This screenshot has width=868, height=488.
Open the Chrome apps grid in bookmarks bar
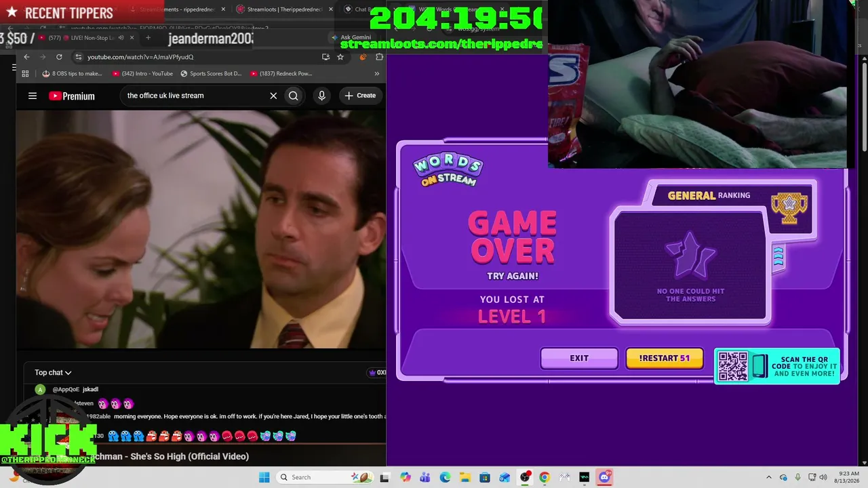click(26, 74)
